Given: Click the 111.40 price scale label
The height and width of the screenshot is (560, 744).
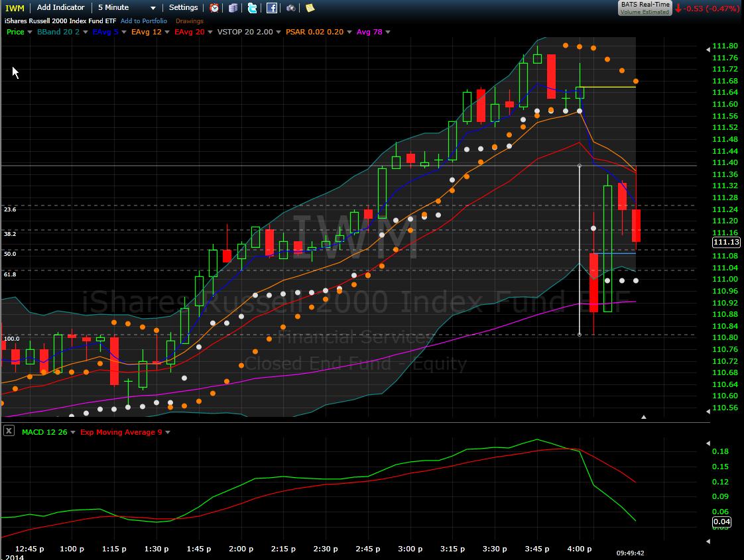Looking at the screenshot, I should tap(725, 162).
